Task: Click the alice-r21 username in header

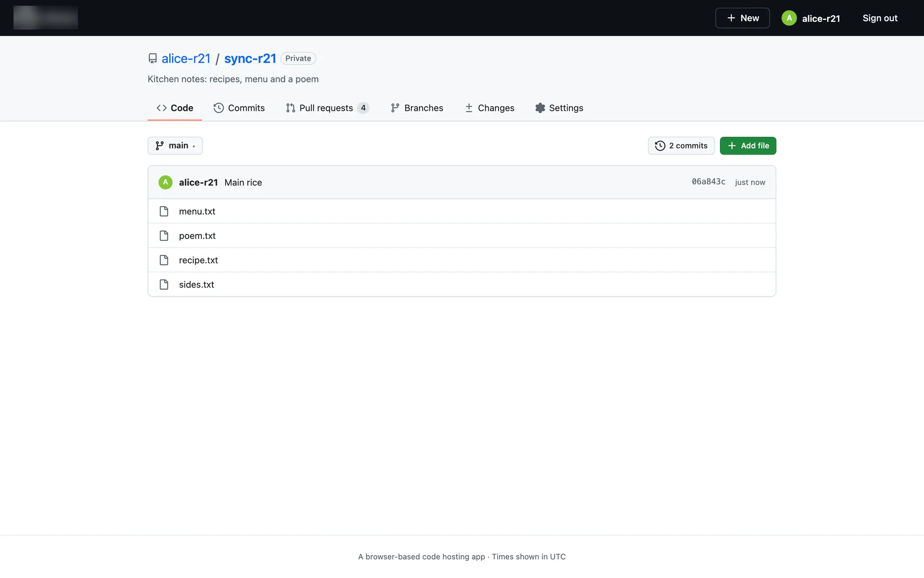Action: pyautogui.click(x=821, y=18)
